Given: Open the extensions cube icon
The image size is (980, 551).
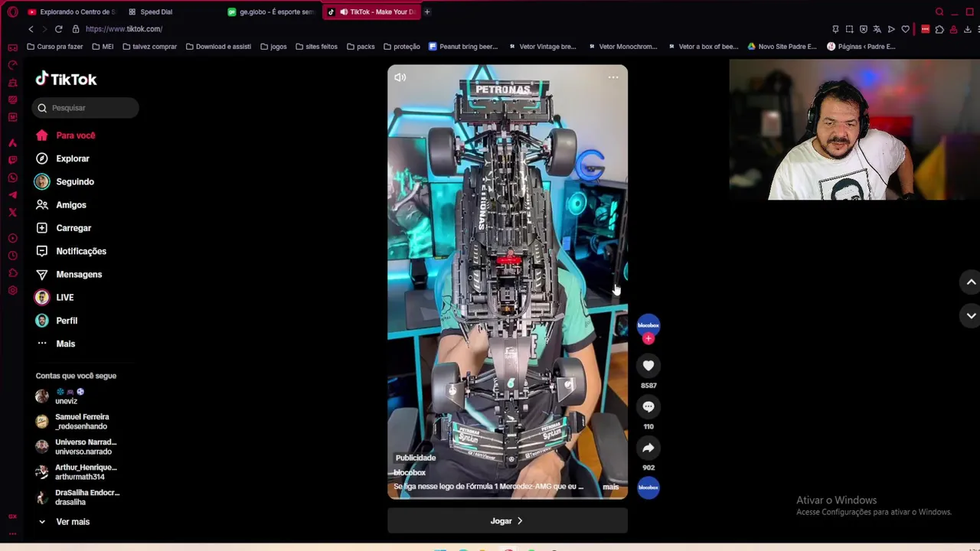Looking at the screenshot, I should [939, 29].
